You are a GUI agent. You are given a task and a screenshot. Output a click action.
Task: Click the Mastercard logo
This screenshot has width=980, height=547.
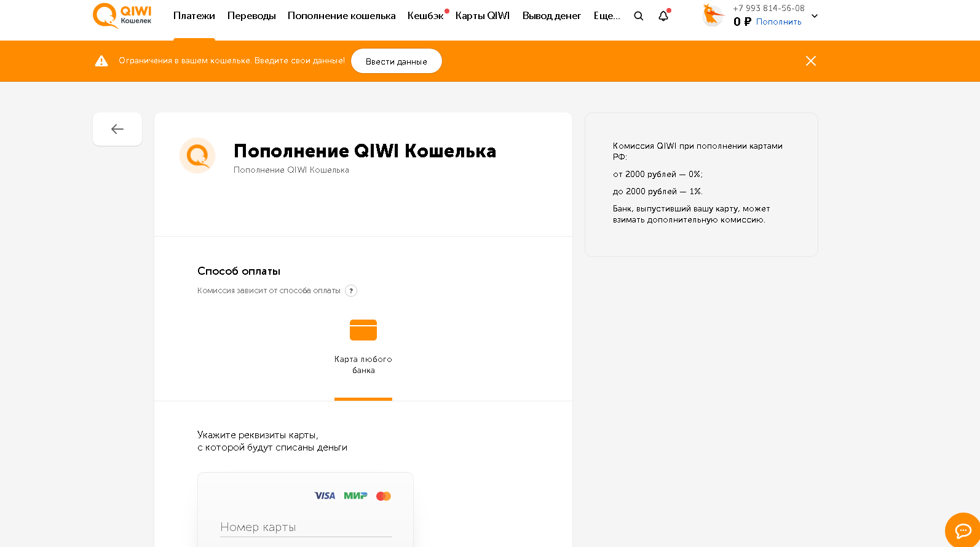coord(384,496)
